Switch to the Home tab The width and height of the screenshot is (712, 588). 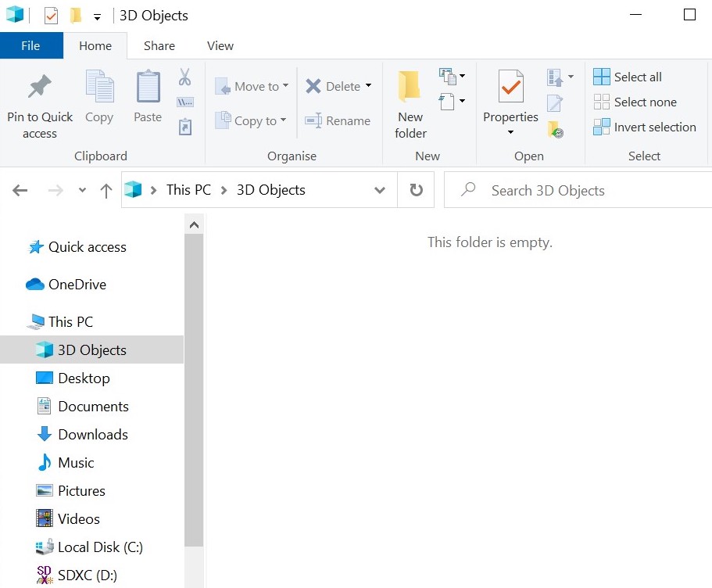pyautogui.click(x=95, y=46)
